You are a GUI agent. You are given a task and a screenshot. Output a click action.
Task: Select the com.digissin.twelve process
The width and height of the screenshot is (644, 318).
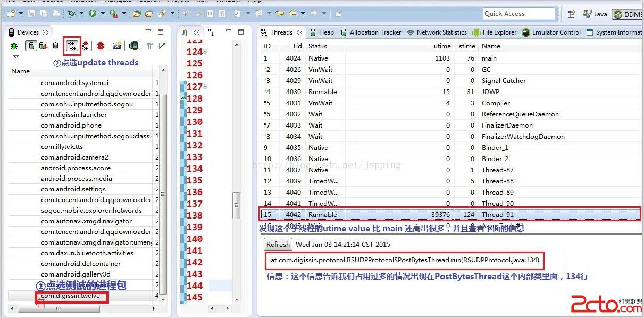click(83, 296)
